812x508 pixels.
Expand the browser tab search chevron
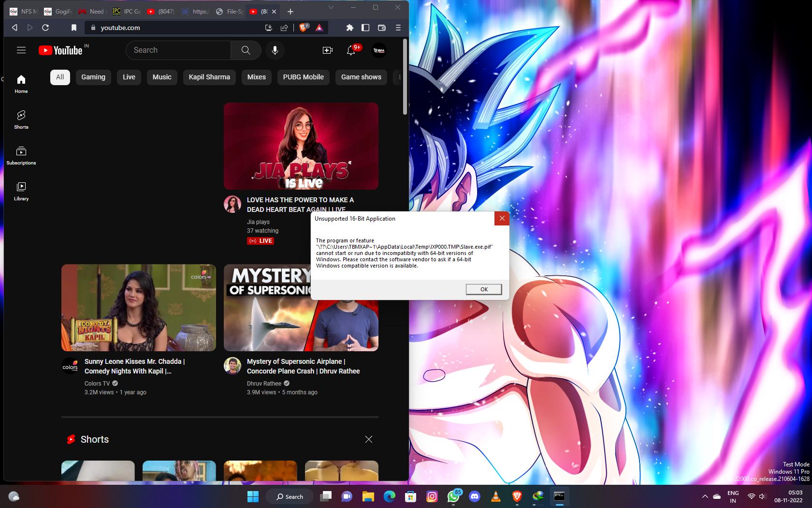(331, 7)
